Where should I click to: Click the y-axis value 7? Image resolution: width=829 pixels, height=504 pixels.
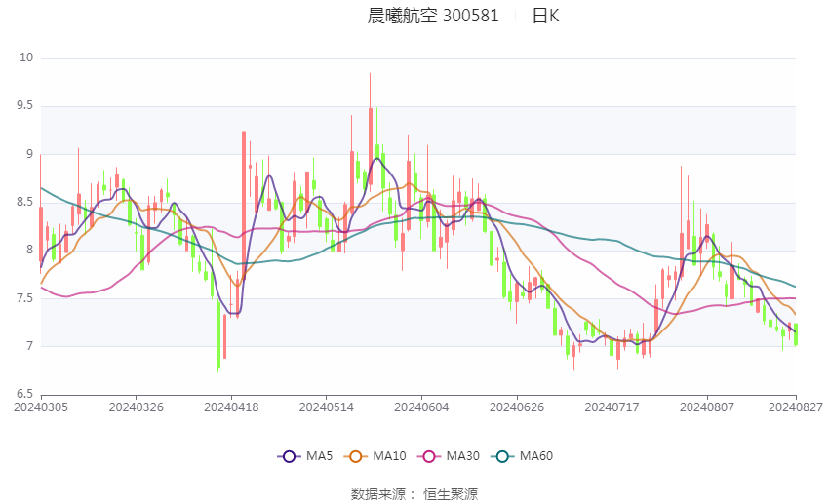point(29,346)
